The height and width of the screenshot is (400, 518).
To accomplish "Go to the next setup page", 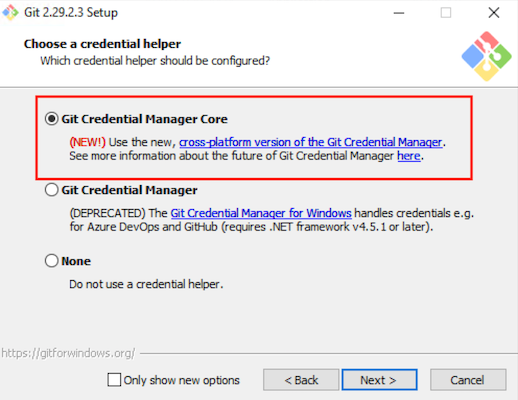I will [x=379, y=380].
